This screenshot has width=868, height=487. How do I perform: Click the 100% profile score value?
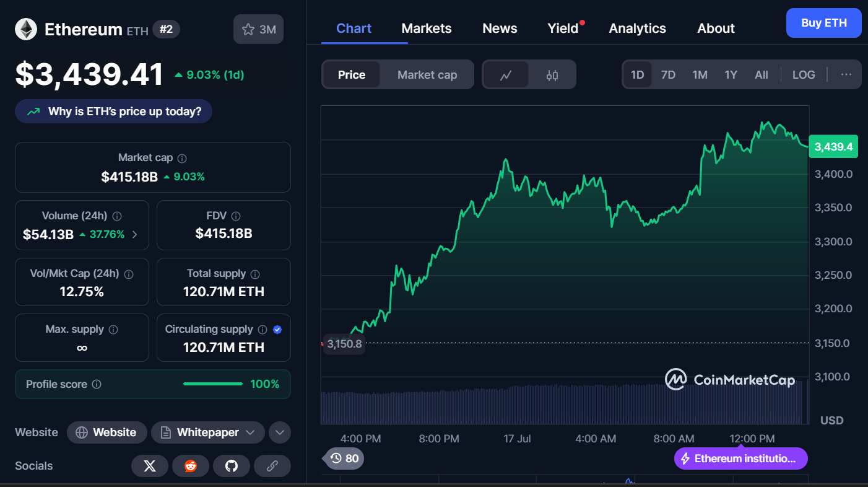[265, 384]
